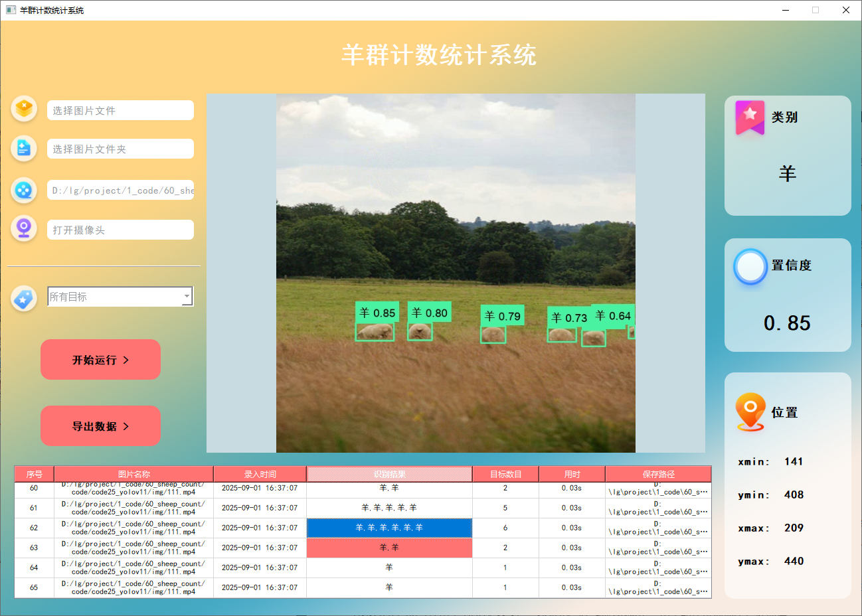This screenshot has width=862, height=616.
Task: Click the xmin value 141
Action: 794,461
